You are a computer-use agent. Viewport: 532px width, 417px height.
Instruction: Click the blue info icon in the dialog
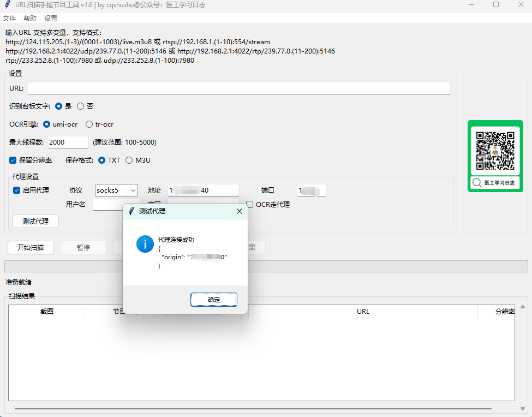(145, 244)
